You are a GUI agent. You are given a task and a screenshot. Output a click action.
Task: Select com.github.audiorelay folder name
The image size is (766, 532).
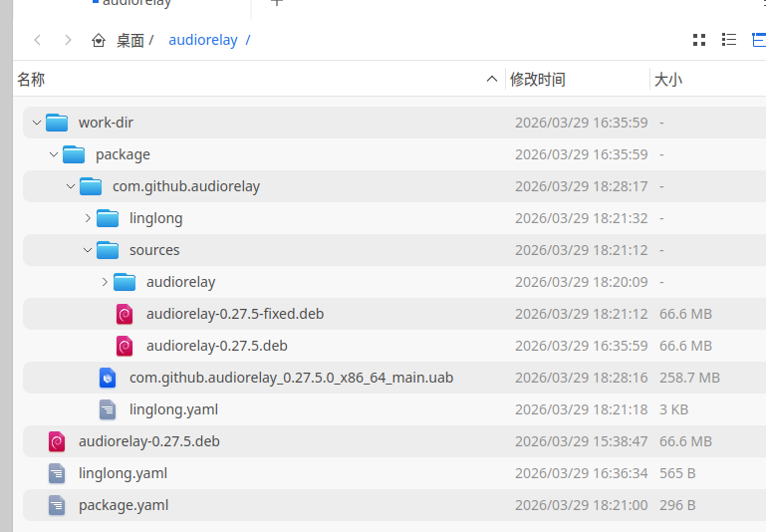click(x=186, y=186)
